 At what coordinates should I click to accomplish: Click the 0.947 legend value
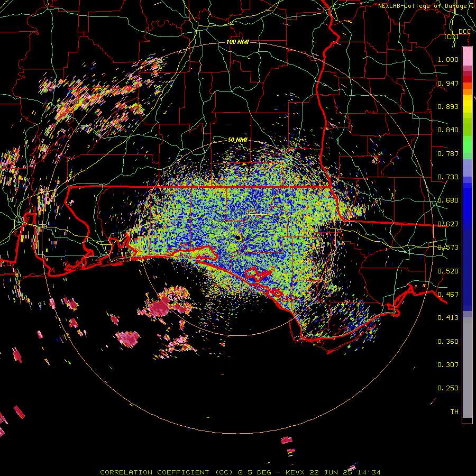[x=448, y=83]
